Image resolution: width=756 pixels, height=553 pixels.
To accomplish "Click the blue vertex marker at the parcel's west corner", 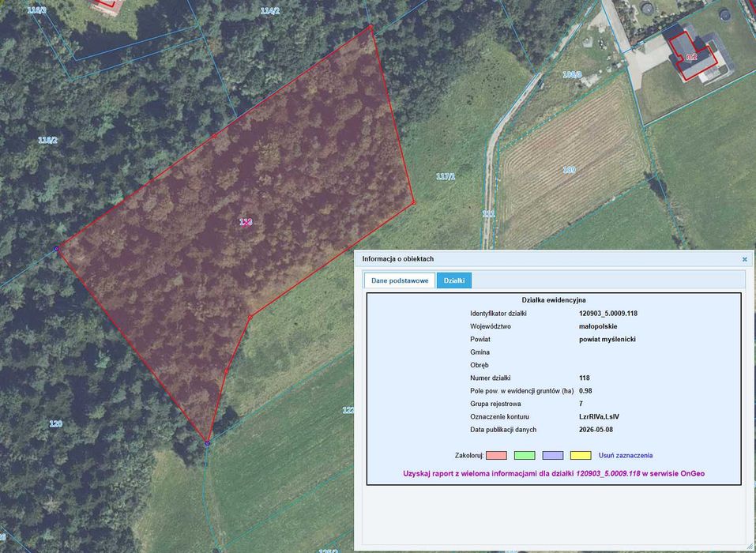I will 56,249.
